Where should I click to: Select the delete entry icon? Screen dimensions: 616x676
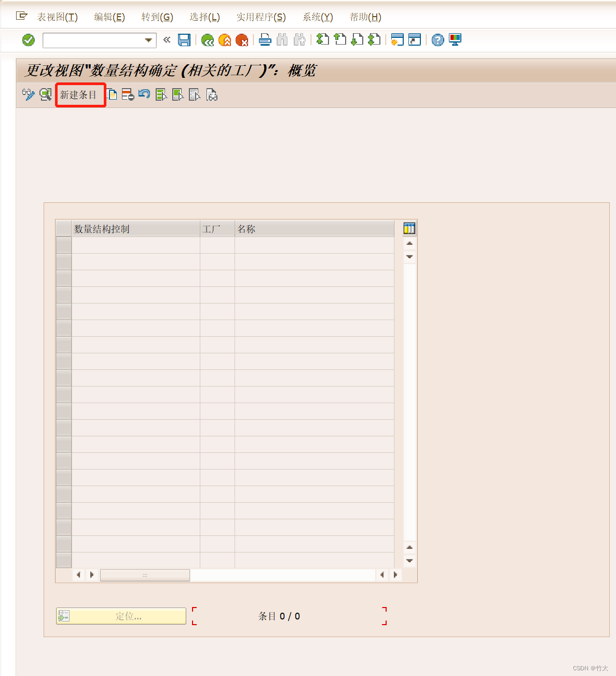[127, 94]
